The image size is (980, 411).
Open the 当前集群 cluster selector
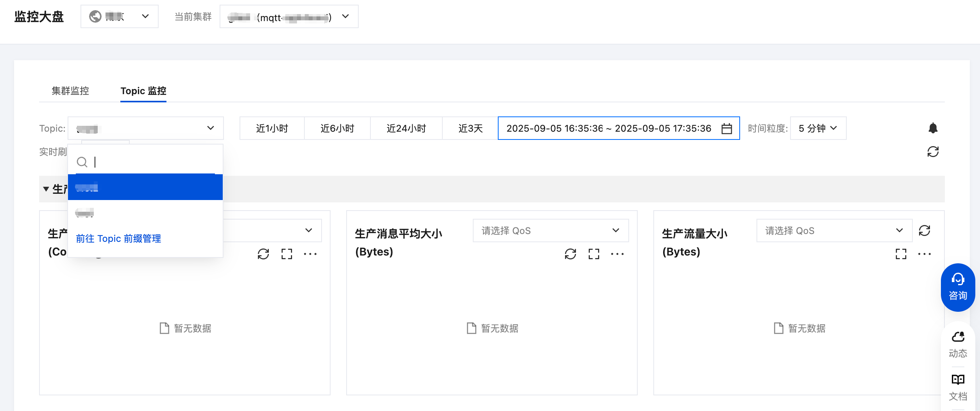pyautogui.click(x=289, y=17)
